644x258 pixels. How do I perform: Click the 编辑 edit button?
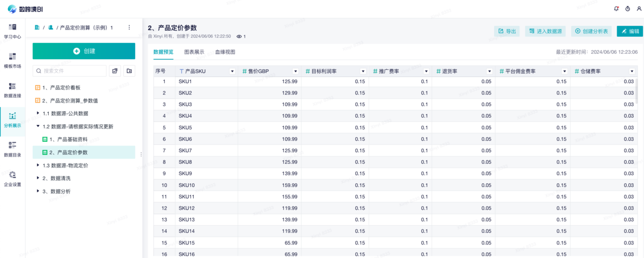(630, 31)
